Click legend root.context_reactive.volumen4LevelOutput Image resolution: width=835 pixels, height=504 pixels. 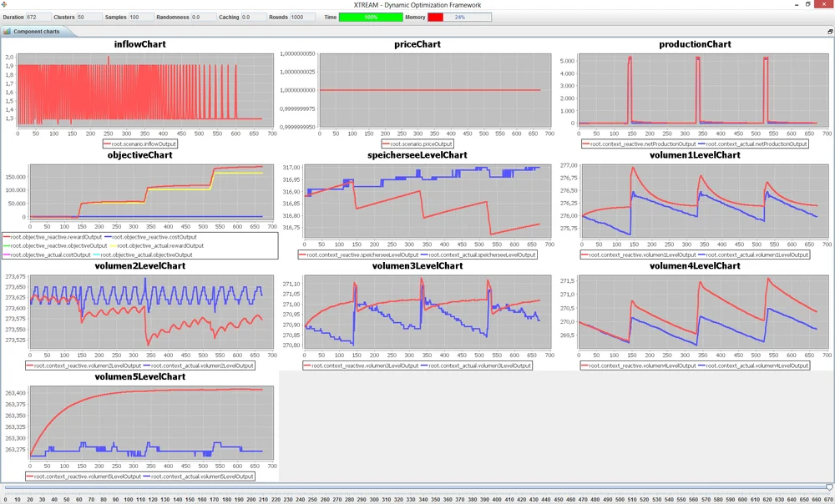640,365
